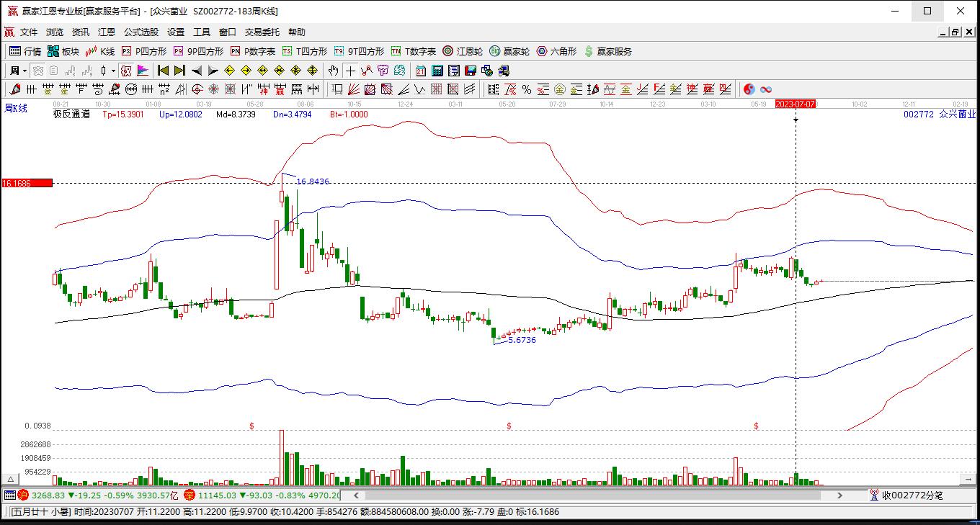Switch to the K线 chart view
The height and width of the screenshot is (525, 980).
pyautogui.click(x=100, y=51)
